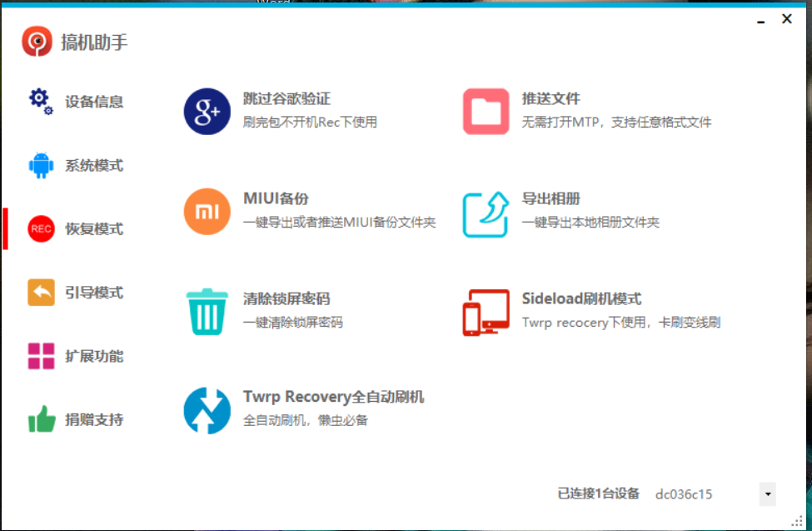Click the orange MI icon for MIUI备份
This screenshot has width=812, height=531.
[206, 211]
